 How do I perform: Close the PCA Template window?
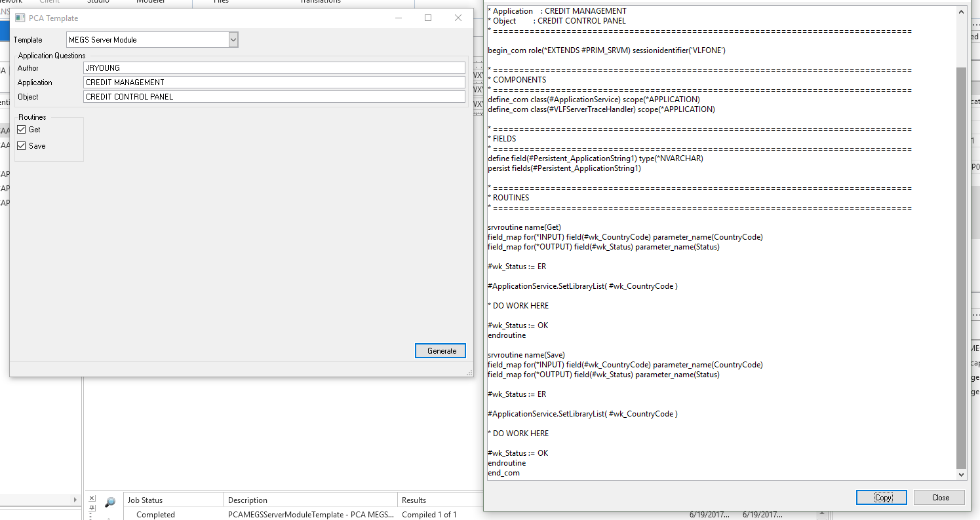pos(458,18)
